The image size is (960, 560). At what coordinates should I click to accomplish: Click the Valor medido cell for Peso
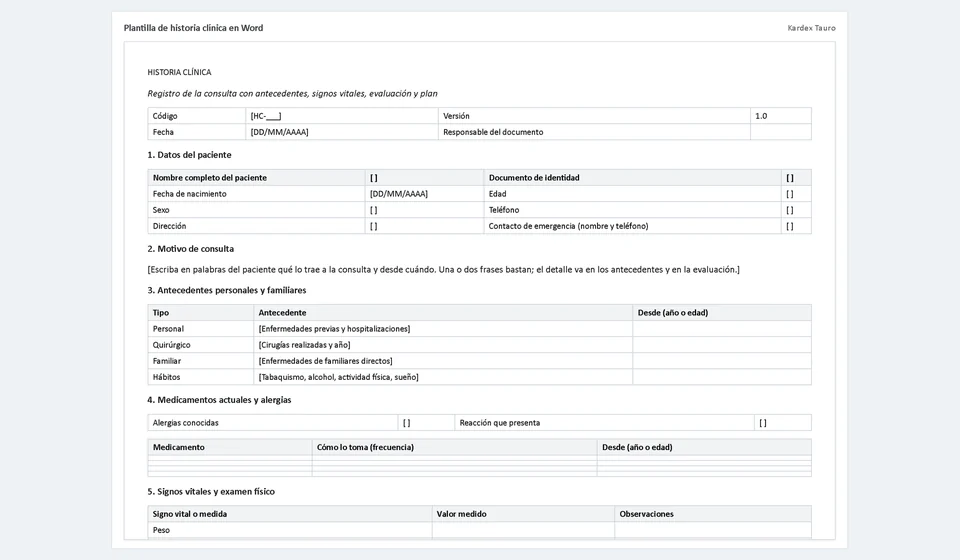pos(523,530)
